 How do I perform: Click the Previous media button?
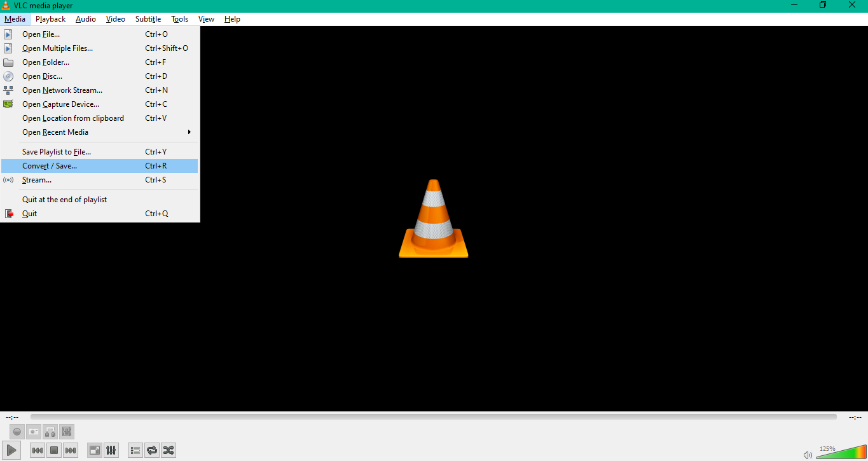(38, 450)
